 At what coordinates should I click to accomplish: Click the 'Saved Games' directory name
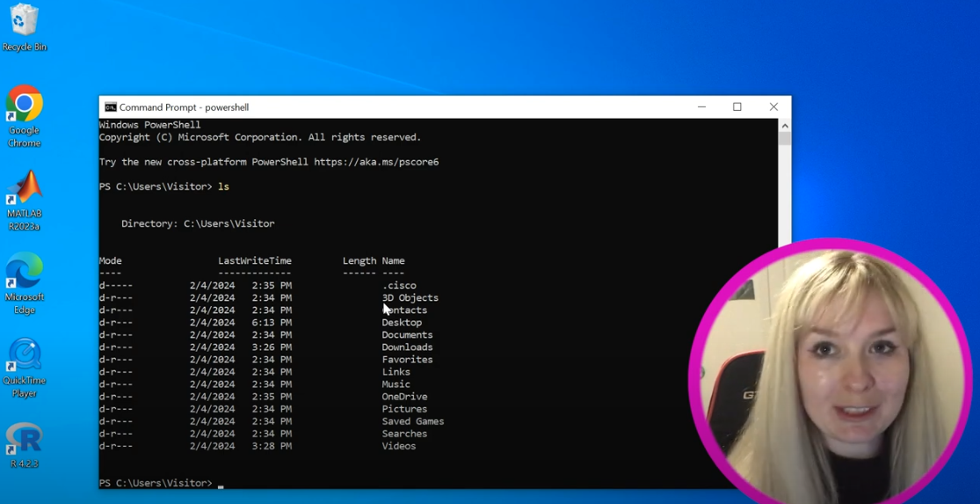(x=413, y=421)
